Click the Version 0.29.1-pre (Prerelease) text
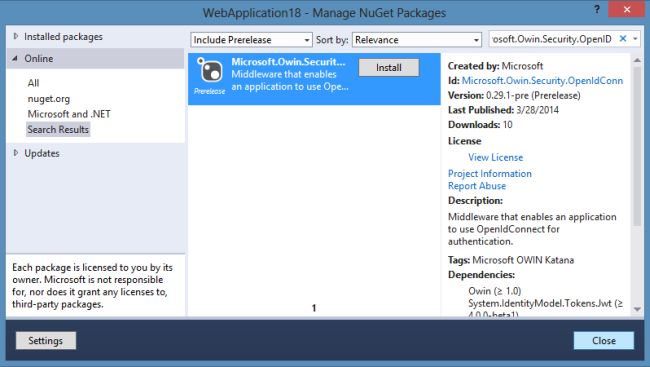Screen dimensions: 650x367 [x=514, y=95]
